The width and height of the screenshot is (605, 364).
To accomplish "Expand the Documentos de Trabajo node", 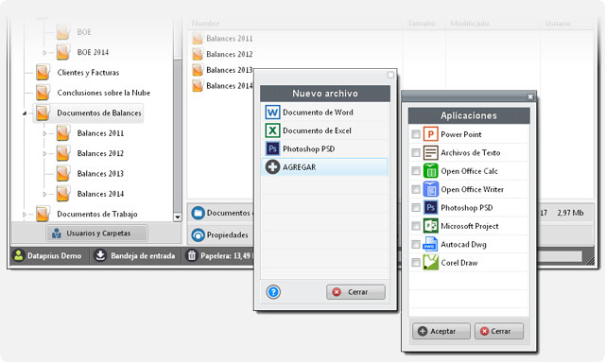I will pyautogui.click(x=25, y=215).
